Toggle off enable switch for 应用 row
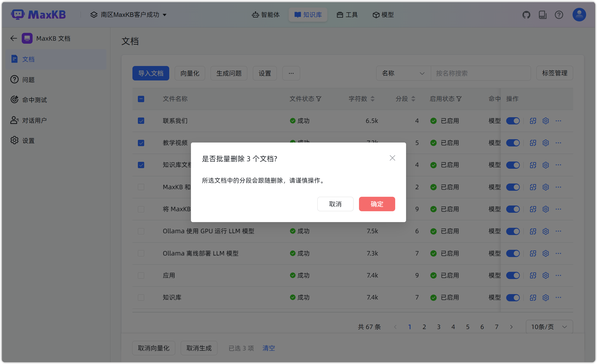 (x=513, y=275)
